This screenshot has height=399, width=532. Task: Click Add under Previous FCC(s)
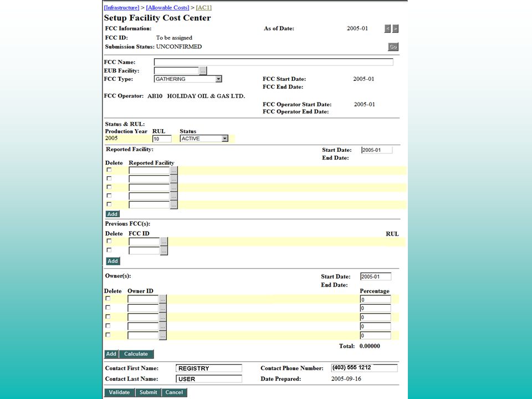[x=112, y=261]
